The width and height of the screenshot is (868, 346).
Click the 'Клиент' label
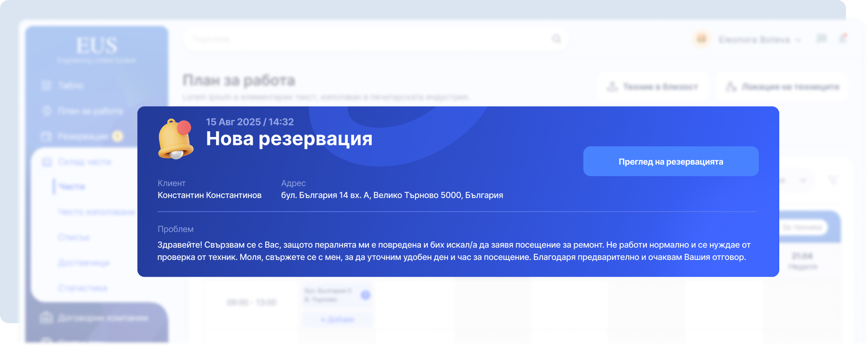[x=171, y=183]
